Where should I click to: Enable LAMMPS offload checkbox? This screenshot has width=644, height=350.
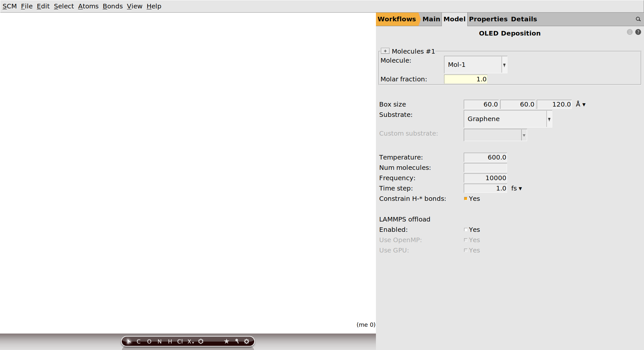point(466,230)
